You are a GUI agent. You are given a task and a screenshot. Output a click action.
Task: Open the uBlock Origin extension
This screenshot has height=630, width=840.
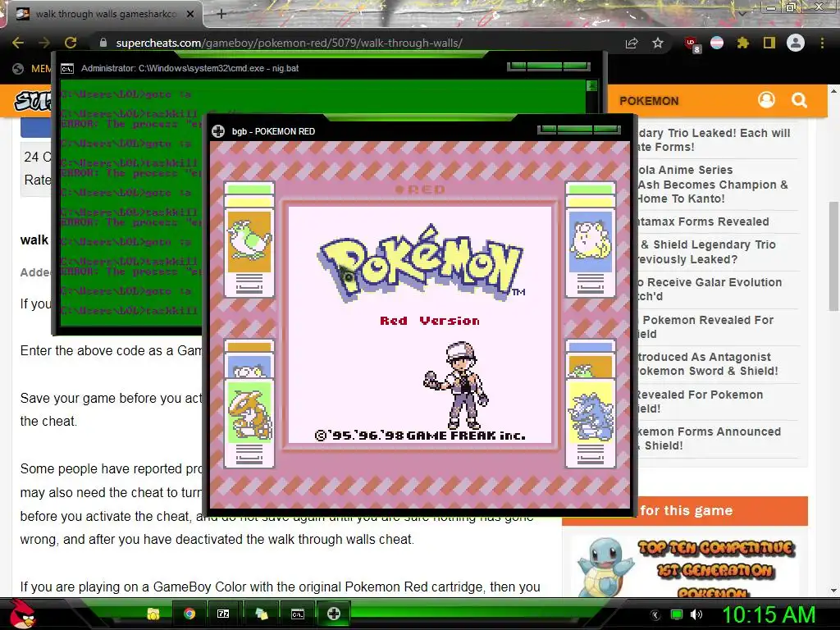click(692, 44)
